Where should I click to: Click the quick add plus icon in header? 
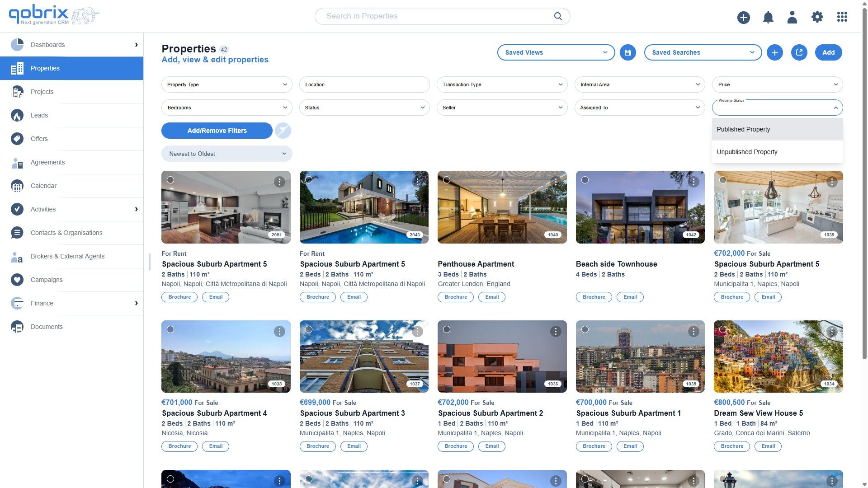(744, 17)
